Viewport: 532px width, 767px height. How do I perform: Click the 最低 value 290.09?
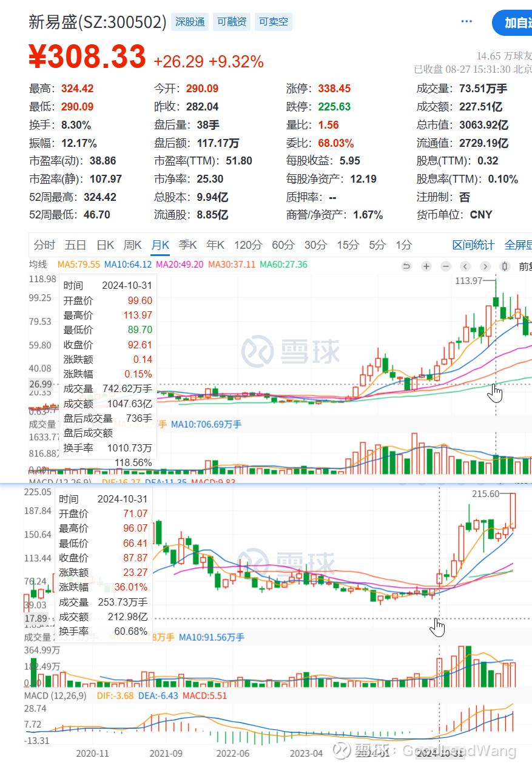[x=78, y=107]
